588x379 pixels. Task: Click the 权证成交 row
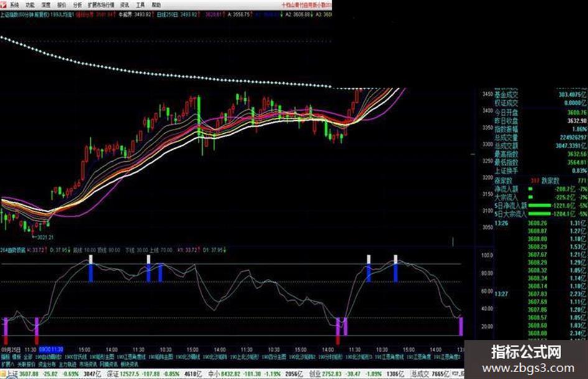(x=540, y=103)
